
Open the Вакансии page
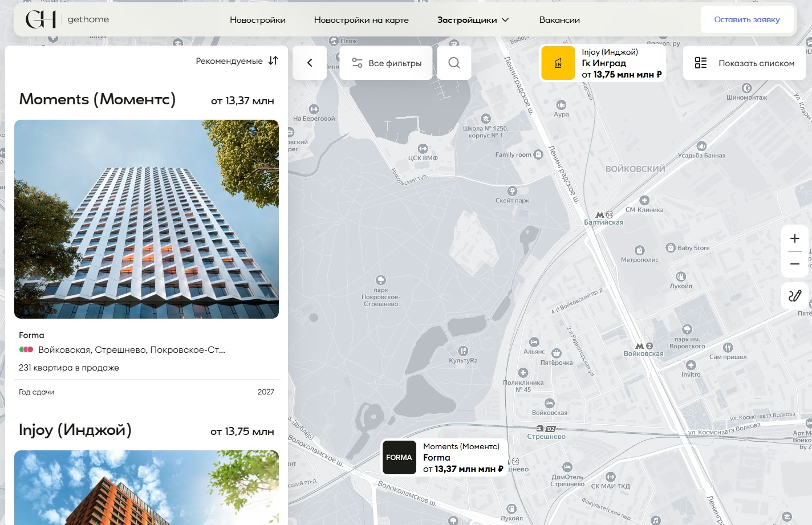[559, 20]
